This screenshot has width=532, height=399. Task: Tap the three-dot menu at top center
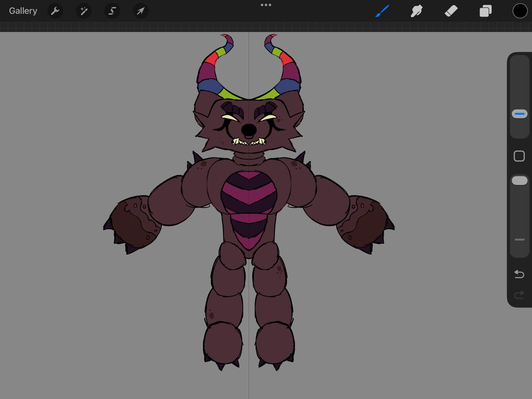pos(266,5)
